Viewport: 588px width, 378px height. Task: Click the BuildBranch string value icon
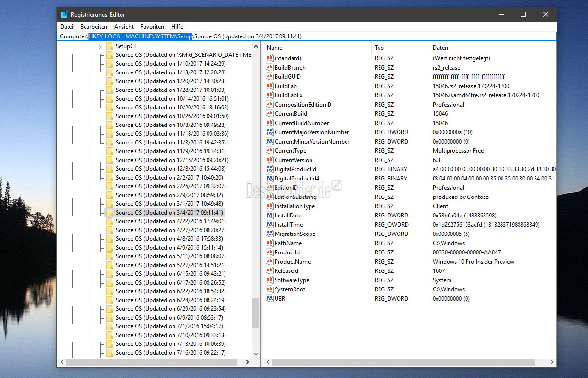(270, 68)
